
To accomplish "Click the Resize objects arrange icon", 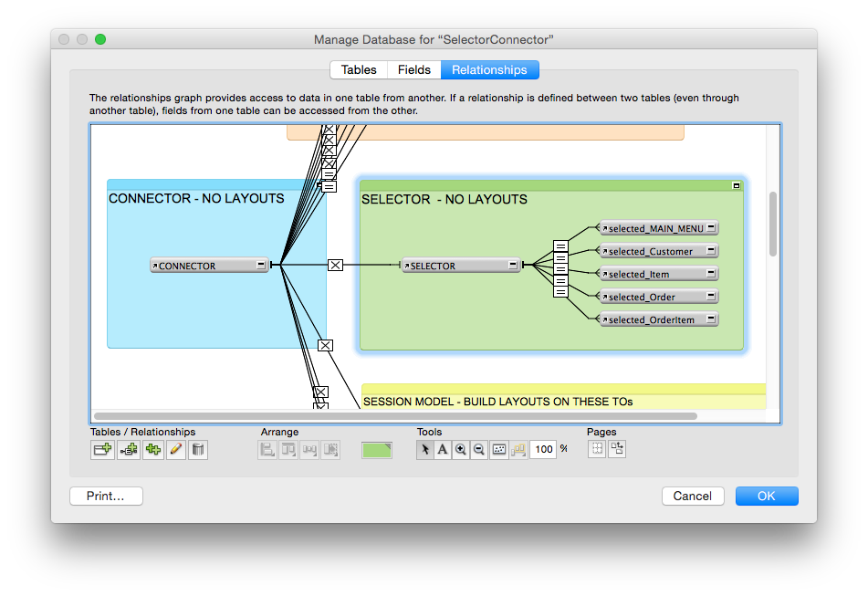I will (x=330, y=449).
